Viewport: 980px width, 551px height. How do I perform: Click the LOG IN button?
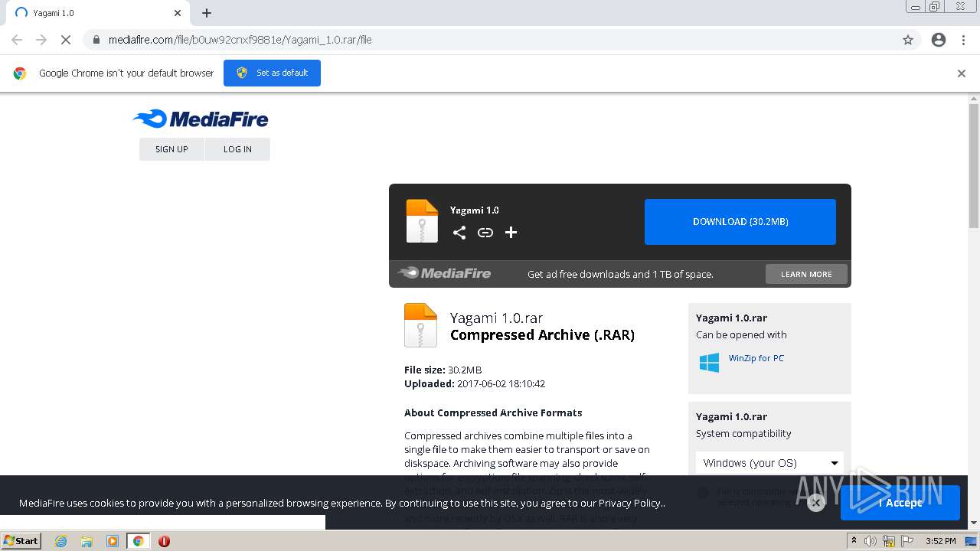coord(237,149)
